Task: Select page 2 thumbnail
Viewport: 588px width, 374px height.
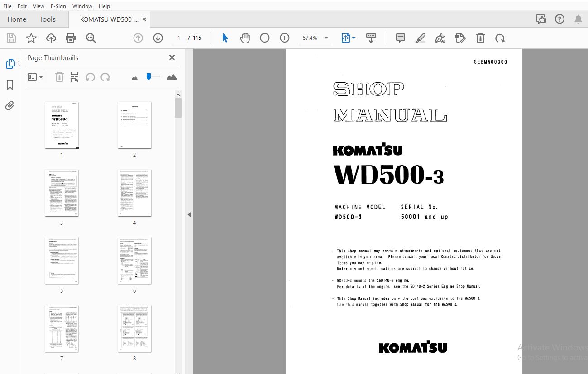Action: coord(134,125)
